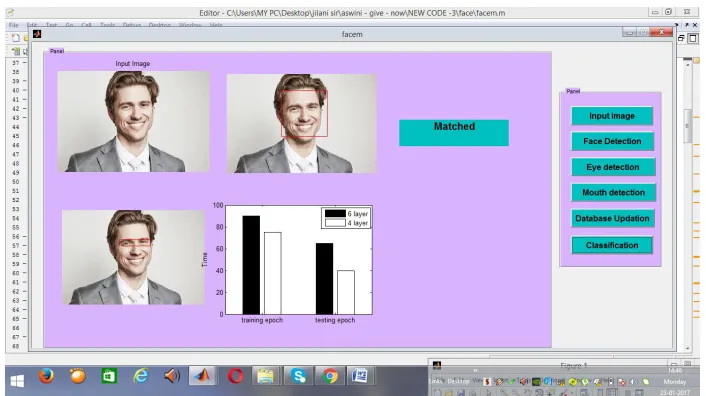Click the 4 layer legend entry
706x396 pixels.
(x=346, y=223)
